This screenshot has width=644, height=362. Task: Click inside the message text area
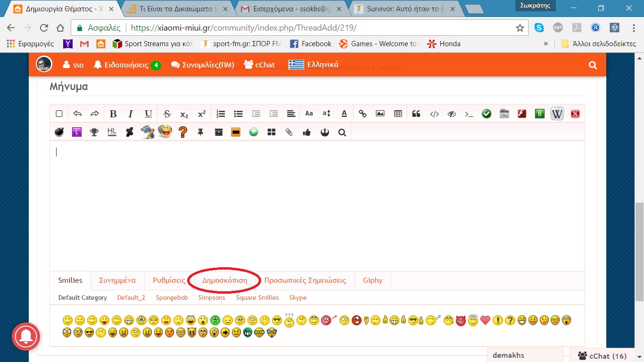(317, 205)
